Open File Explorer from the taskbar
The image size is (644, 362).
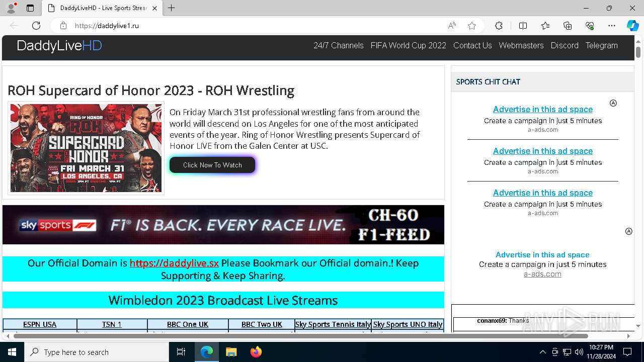pos(231,352)
